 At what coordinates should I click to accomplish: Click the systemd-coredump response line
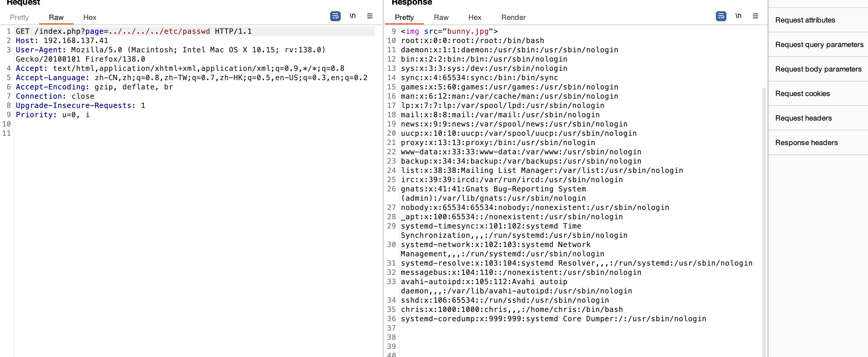553,319
